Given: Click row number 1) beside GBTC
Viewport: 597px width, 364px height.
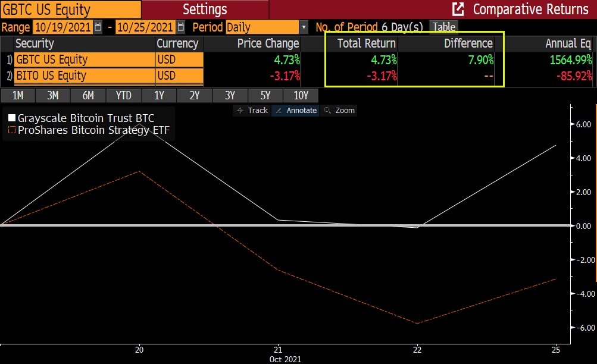Looking at the screenshot, I should pyautogui.click(x=9, y=59).
